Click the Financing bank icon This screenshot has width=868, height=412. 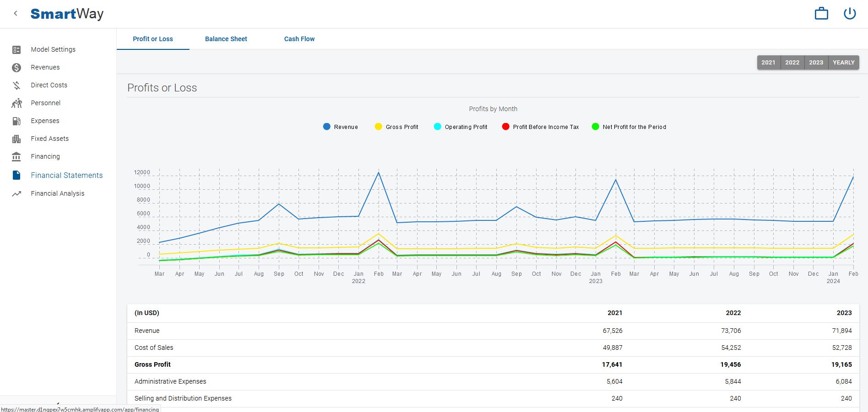16,157
